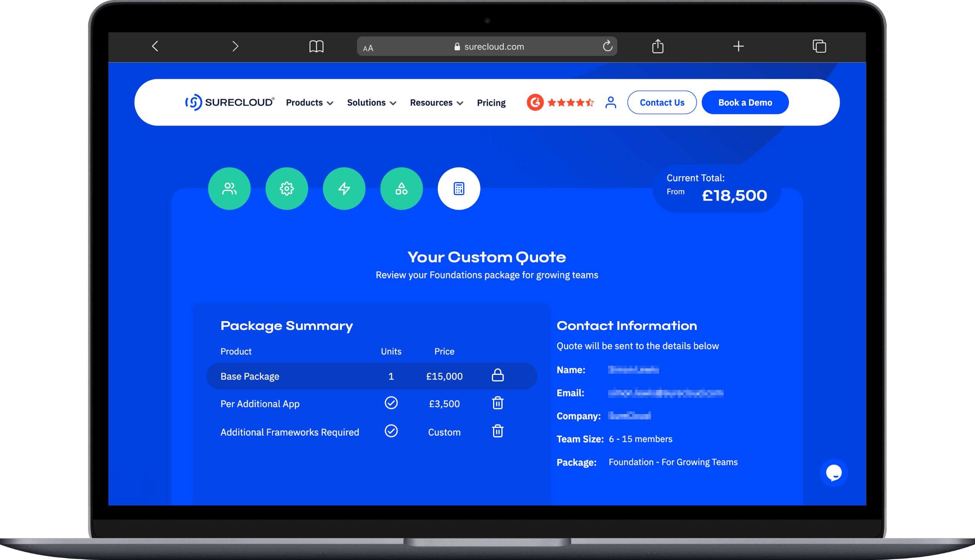Click the Contact Us button
This screenshot has width=975, height=560.
[662, 102]
